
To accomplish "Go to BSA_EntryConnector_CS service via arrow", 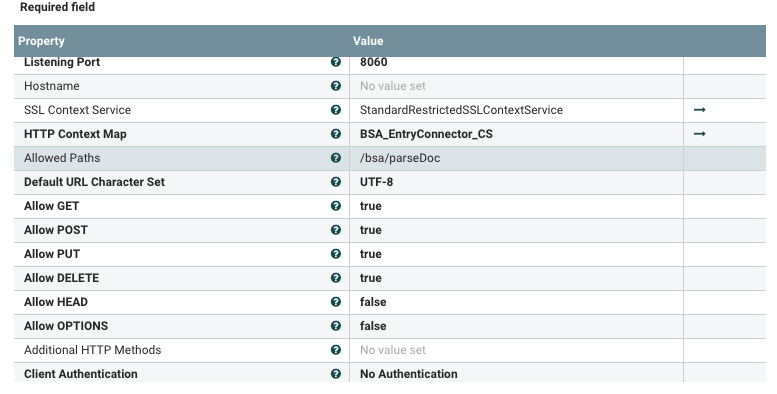I will pos(699,134).
